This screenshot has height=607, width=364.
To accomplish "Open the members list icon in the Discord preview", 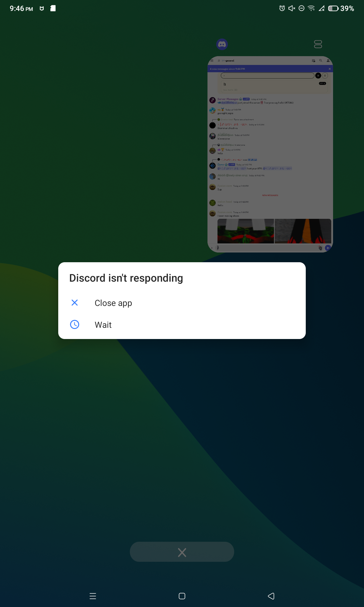I will 328,61.
